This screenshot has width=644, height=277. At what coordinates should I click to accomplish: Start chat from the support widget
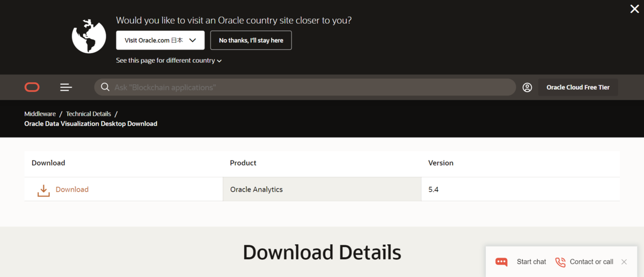tap(531, 262)
